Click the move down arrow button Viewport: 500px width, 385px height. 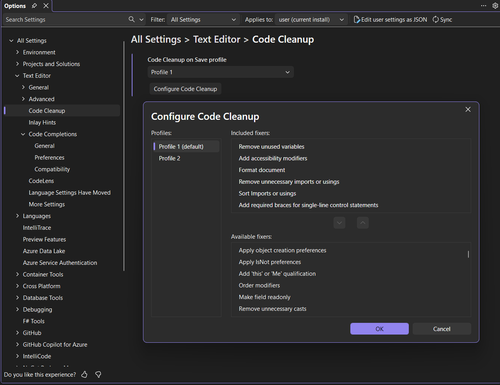[339, 223]
